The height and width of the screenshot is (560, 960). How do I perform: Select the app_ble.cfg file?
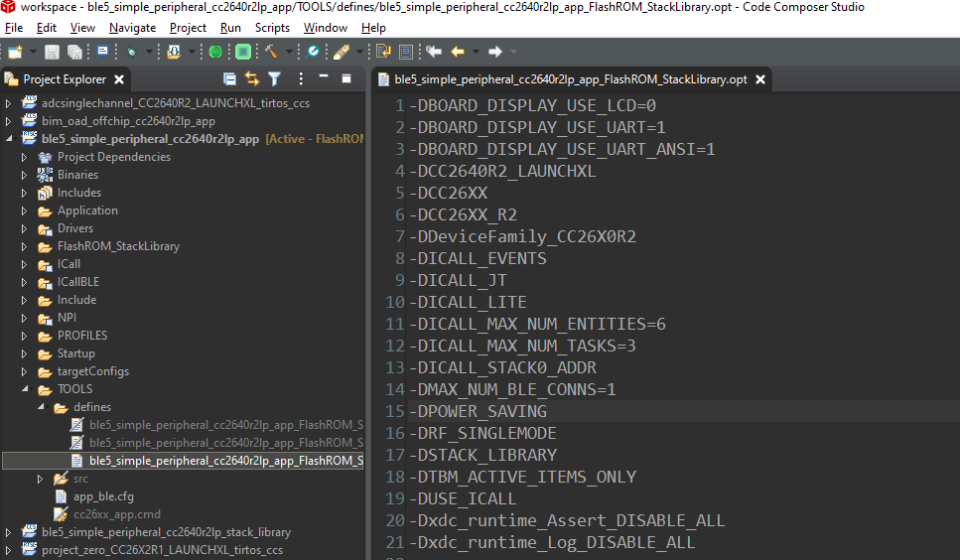[103, 496]
